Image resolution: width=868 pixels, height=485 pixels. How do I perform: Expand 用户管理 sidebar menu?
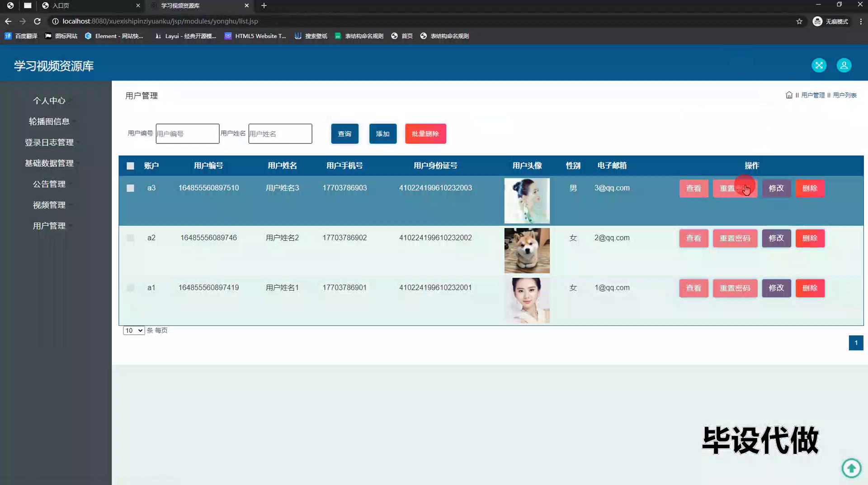(x=49, y=225)
